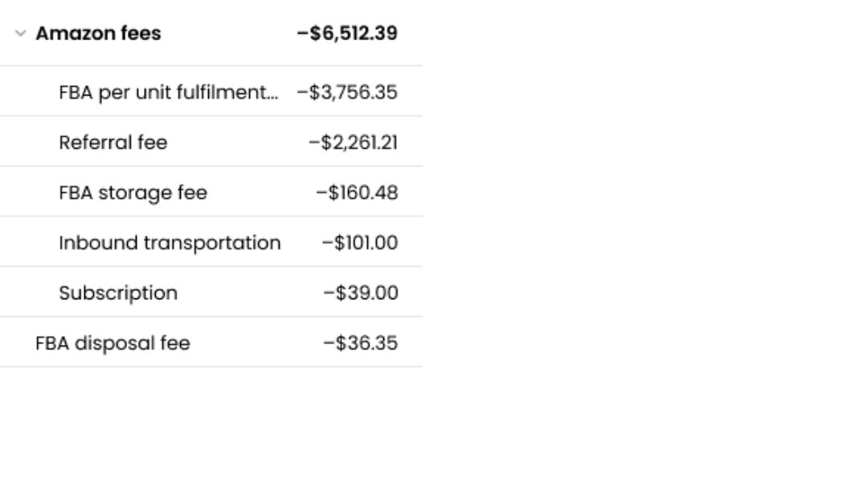Open the FBA per unit fulfilment row label
868x489 pixels.
pos(168,92)
